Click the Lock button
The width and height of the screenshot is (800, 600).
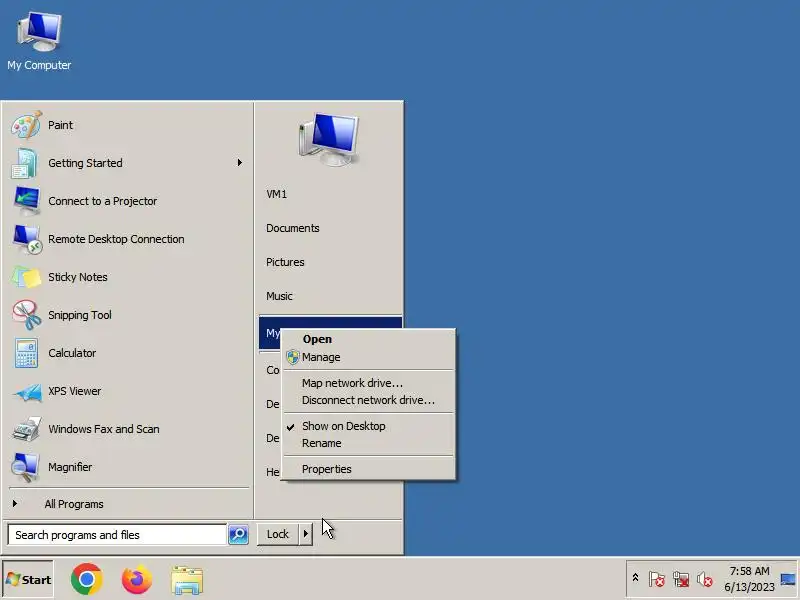click(278, 534)
